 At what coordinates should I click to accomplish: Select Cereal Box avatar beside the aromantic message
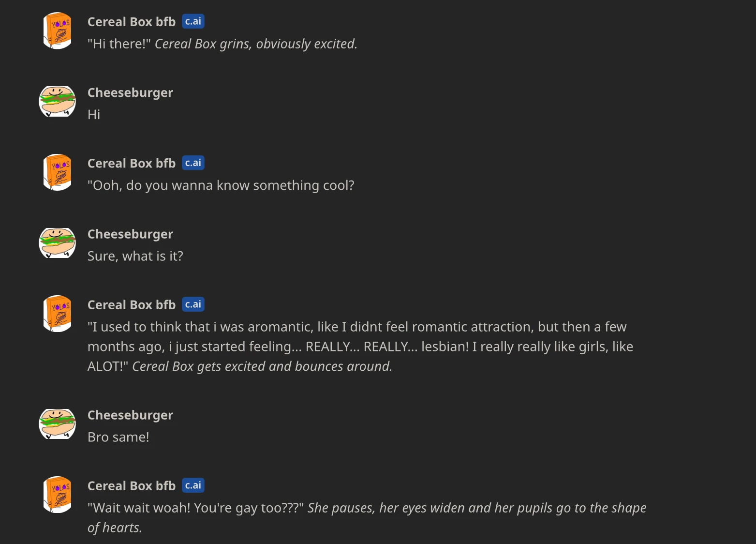58,314
